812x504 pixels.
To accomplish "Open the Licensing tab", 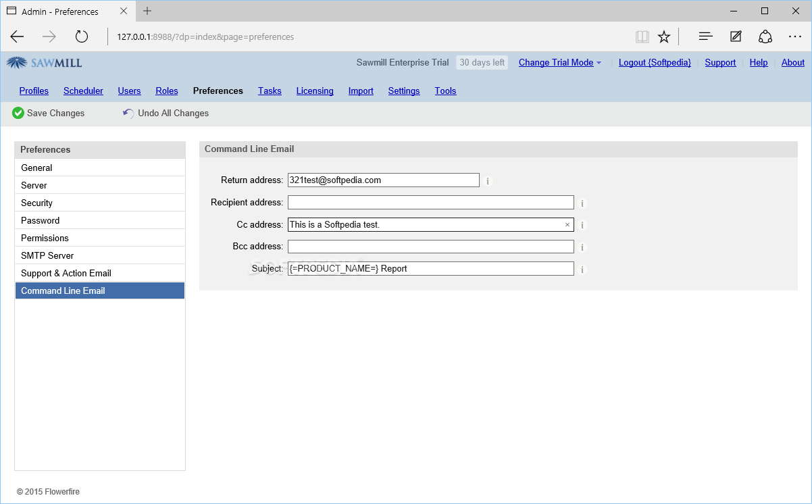I will coord(315,91).
